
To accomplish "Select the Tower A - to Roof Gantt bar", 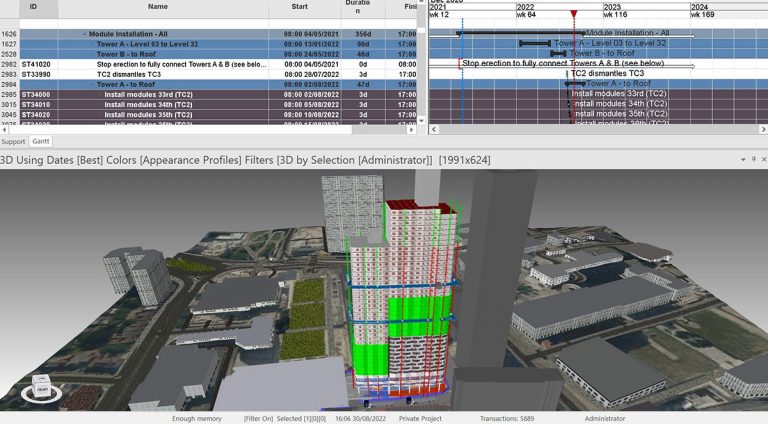I will click(575, 84).
